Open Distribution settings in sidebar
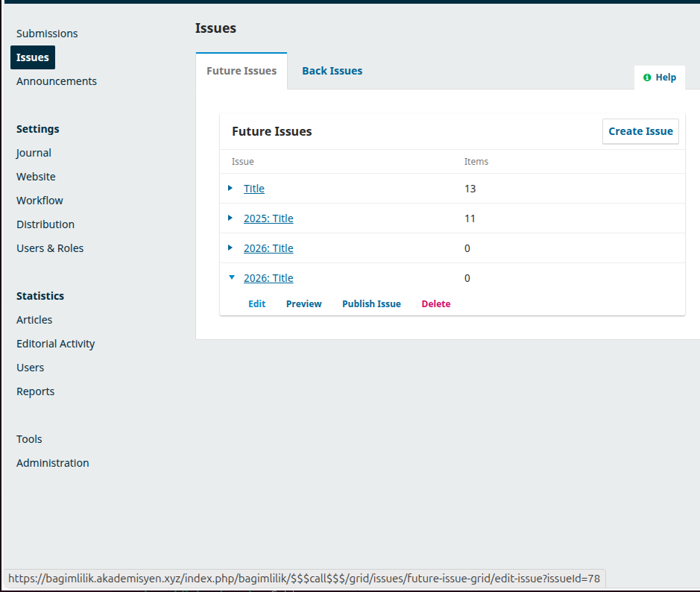This screenshot has width=700, height=592. point(45,224)
